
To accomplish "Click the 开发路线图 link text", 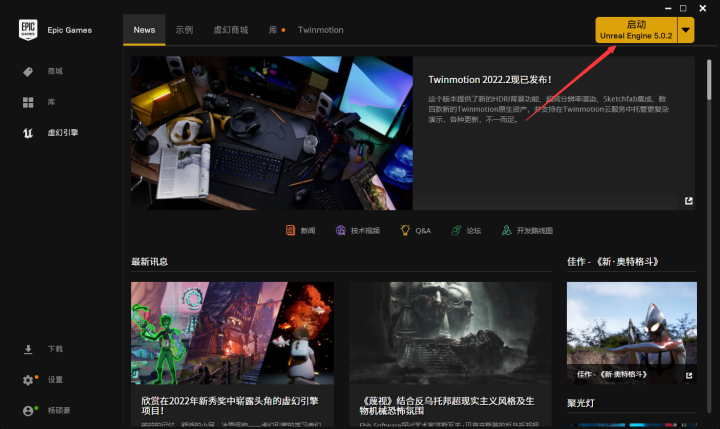I will (534, 231).
